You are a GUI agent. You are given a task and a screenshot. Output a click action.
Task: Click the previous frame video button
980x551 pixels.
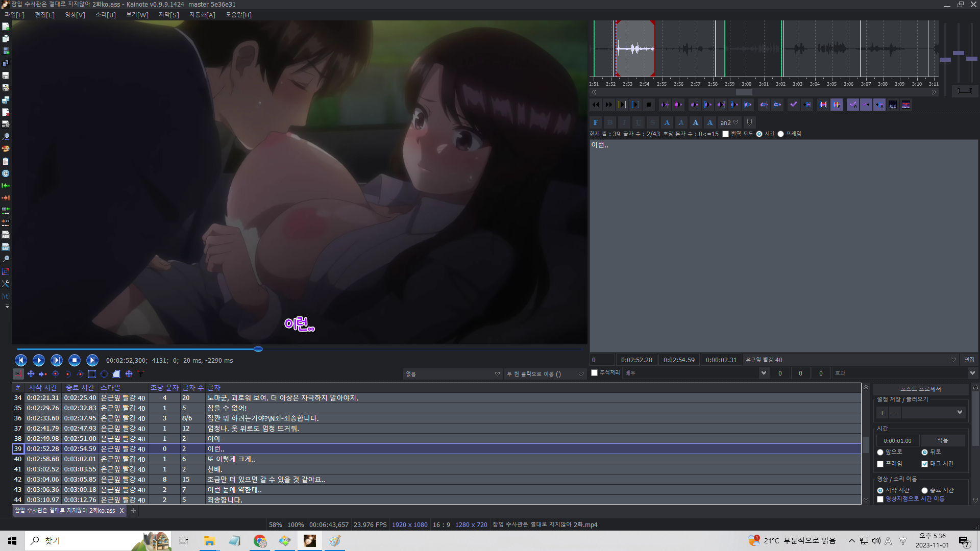[21, 360]
